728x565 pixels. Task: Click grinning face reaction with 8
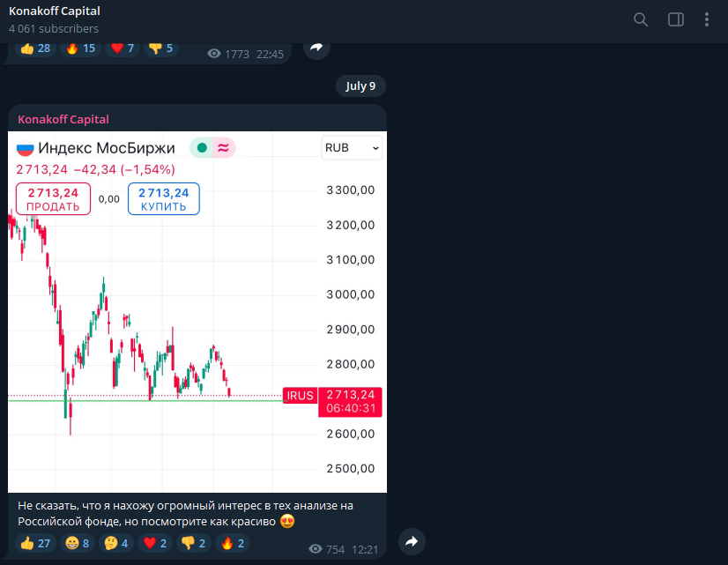point(77,543)
